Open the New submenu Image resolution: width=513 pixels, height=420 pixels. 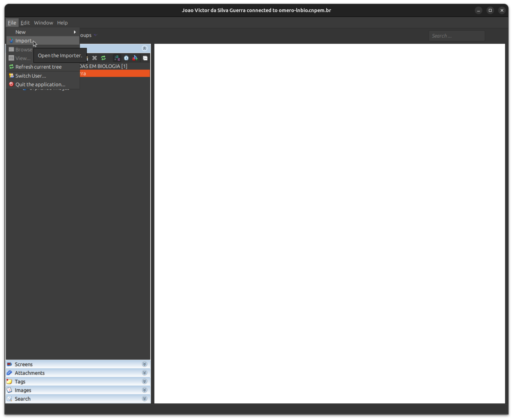[x=20, y=32]
